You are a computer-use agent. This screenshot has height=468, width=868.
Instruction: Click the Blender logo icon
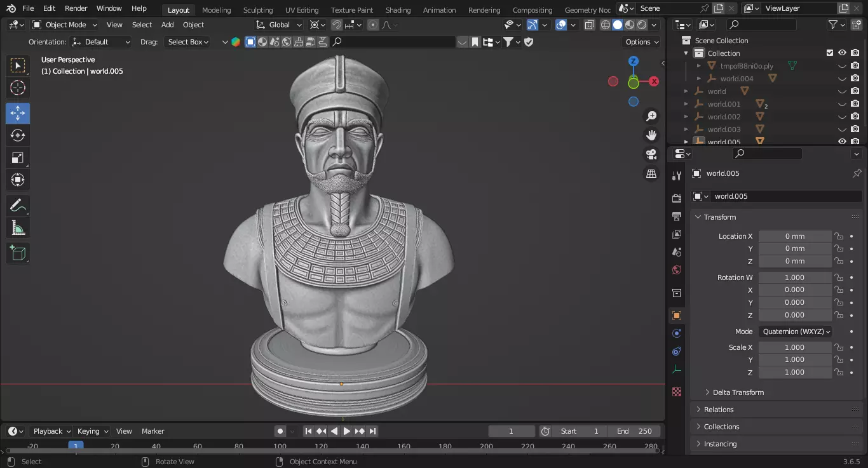pos(11,8)
